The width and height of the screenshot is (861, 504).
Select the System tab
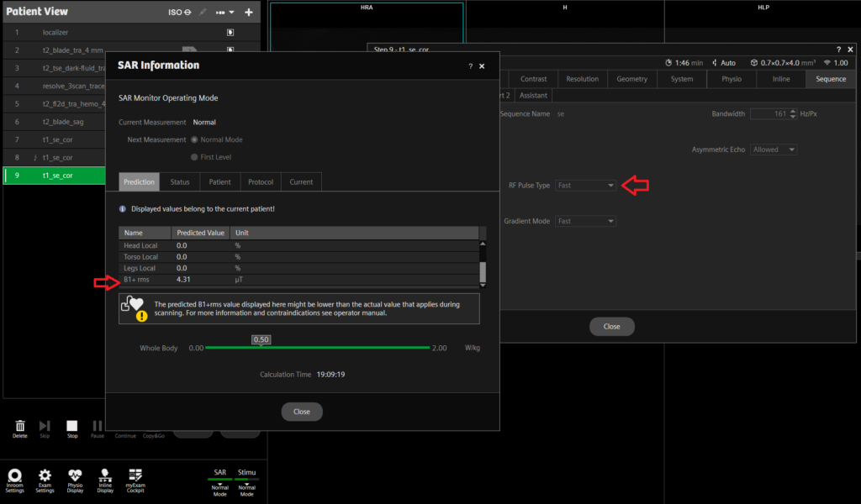(681, 79)
